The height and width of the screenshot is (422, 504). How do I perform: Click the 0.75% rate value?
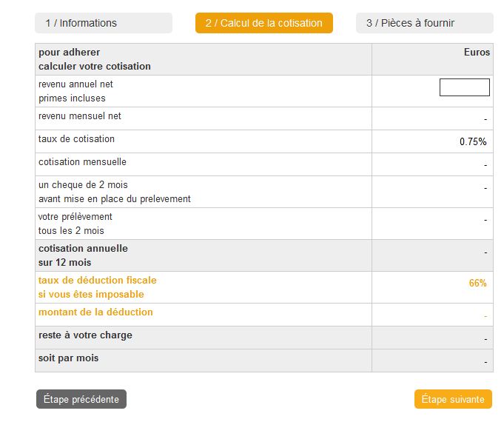473,141
